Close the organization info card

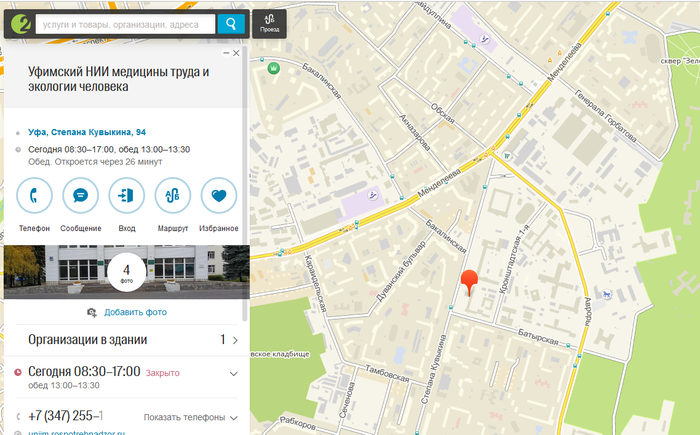(x=237, y=53)
